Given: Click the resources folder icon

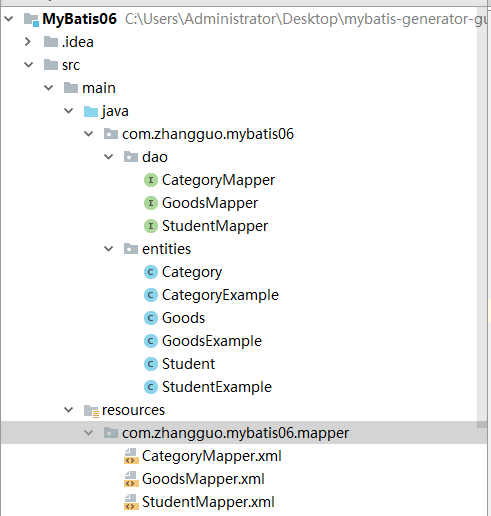Looking at the screenshot, I should point(91,411).
